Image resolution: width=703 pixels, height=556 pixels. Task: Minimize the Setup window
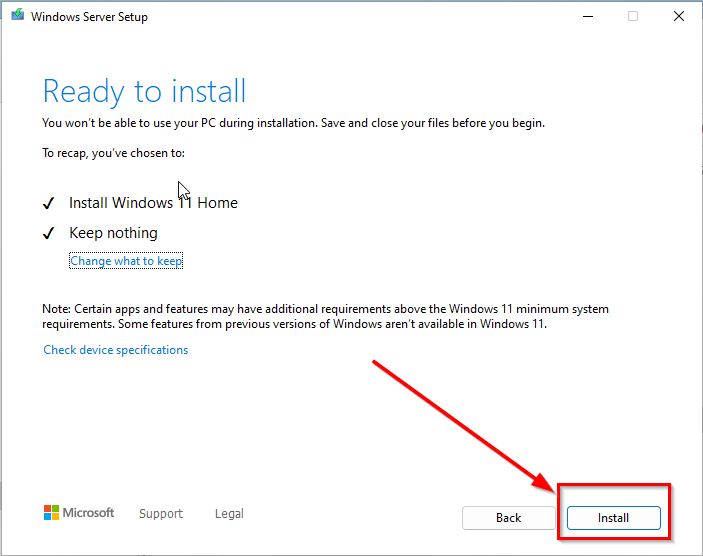[588, 17]
